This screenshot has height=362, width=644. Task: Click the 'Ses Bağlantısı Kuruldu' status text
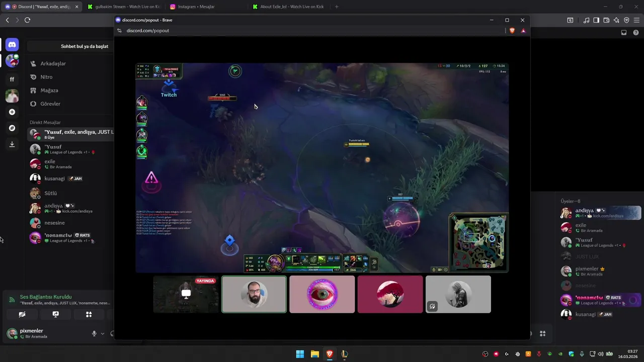point(46,297)
